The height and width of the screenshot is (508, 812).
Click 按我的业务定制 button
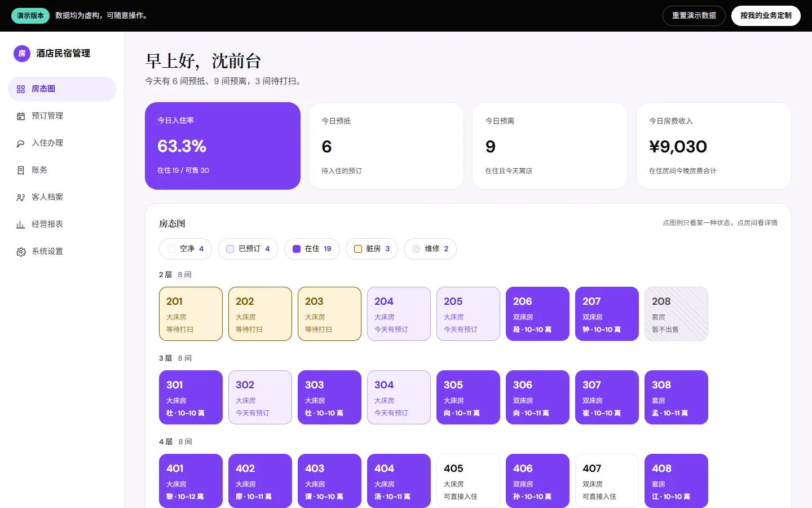(x=766, y=16)
